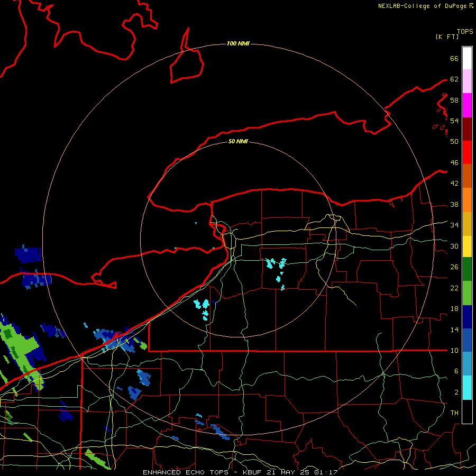This screenshot has width=476, height=476.
Task: Click the legend value 50
Action: click(454, 141)
